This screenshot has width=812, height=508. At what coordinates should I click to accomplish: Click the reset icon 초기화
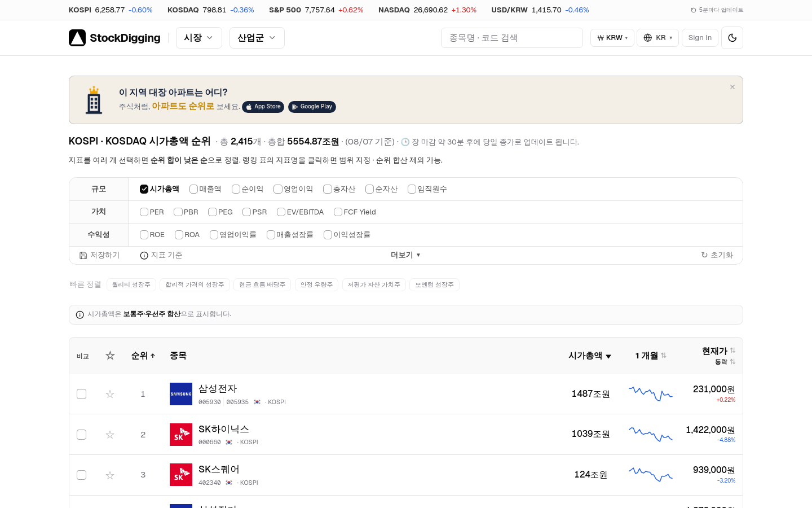704,255
